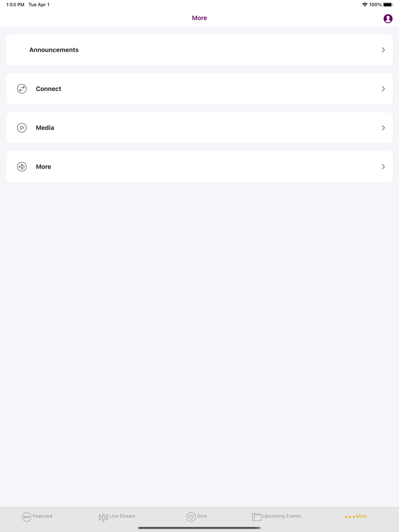Image resolution: width=399 pixels, height=532 pixels.
Task: Switch to the Give tab label
Action: click(x=202, y=516)
